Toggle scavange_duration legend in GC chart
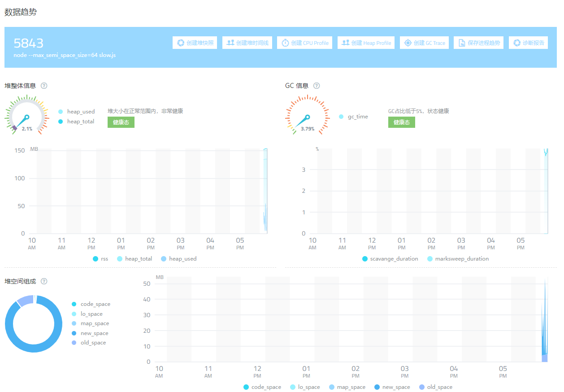 coord(390,259)
